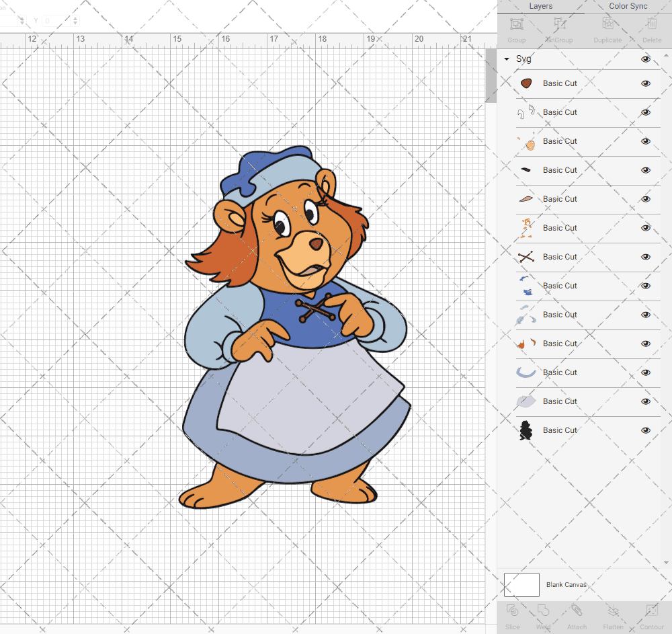This screenshot has width=672, height=634.
Task: Toggle eye for black silhouette layer
Action: pos(645,430)
